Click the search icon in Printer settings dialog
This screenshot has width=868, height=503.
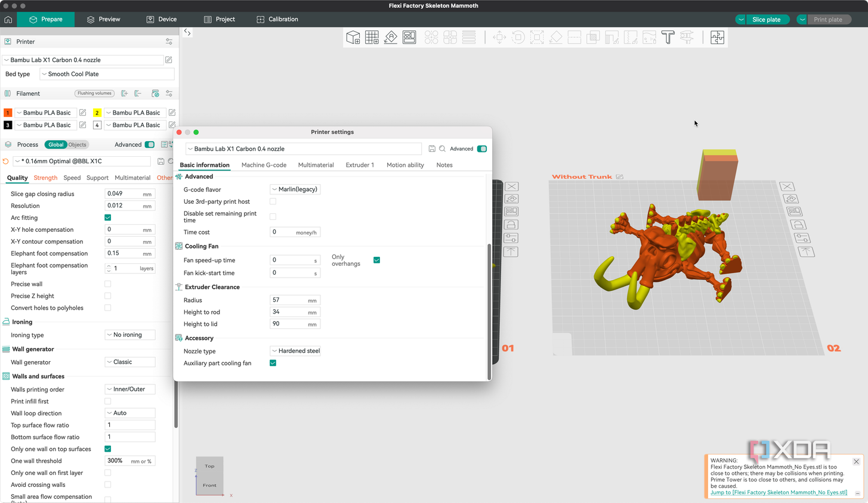(443, 149)
